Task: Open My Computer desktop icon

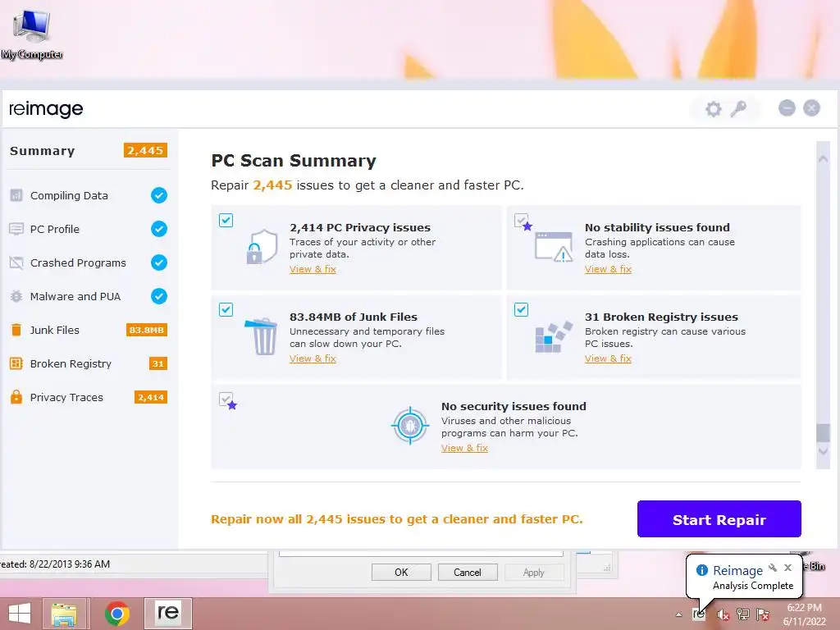Action: coord(32,33)
